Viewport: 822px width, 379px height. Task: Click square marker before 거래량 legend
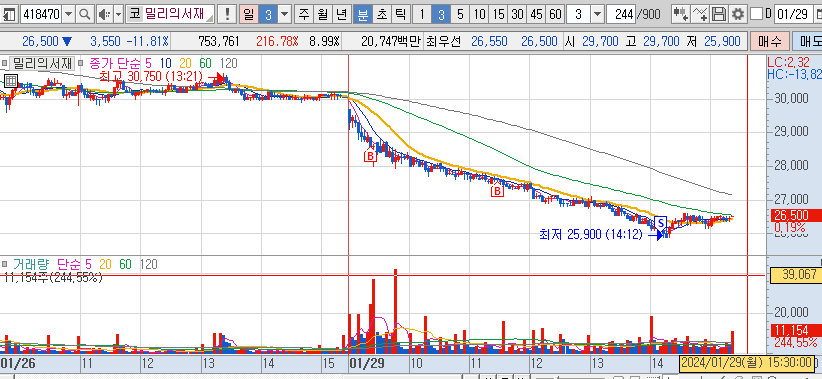(x=5, y=264)
